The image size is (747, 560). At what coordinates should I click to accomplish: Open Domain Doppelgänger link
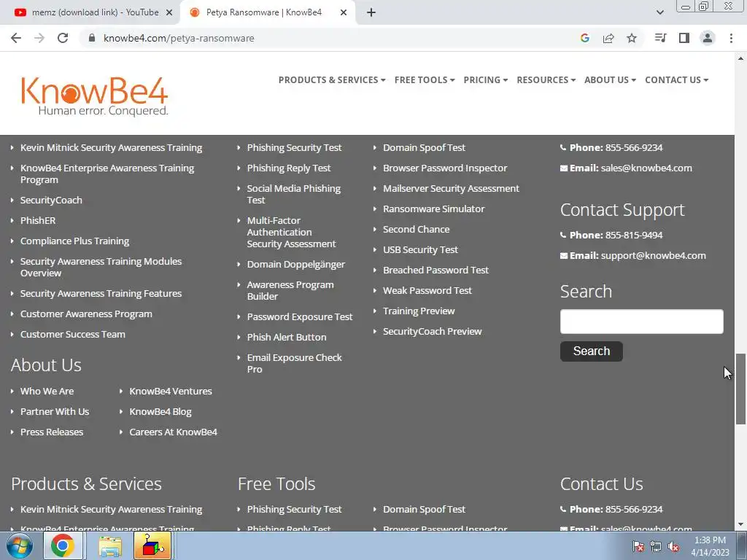(296, 265)
